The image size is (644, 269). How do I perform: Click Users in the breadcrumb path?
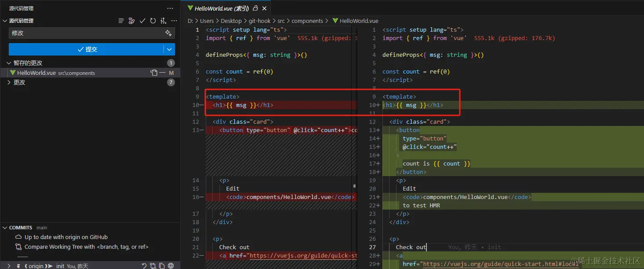point(207,21)
